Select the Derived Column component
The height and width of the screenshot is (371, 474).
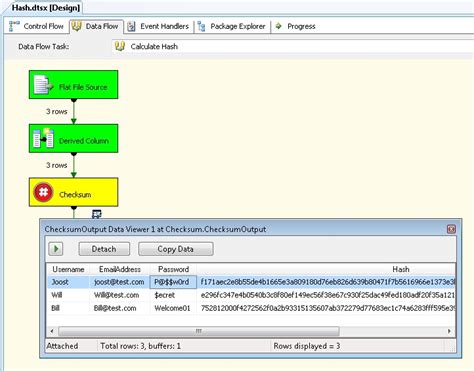[73, 138]
